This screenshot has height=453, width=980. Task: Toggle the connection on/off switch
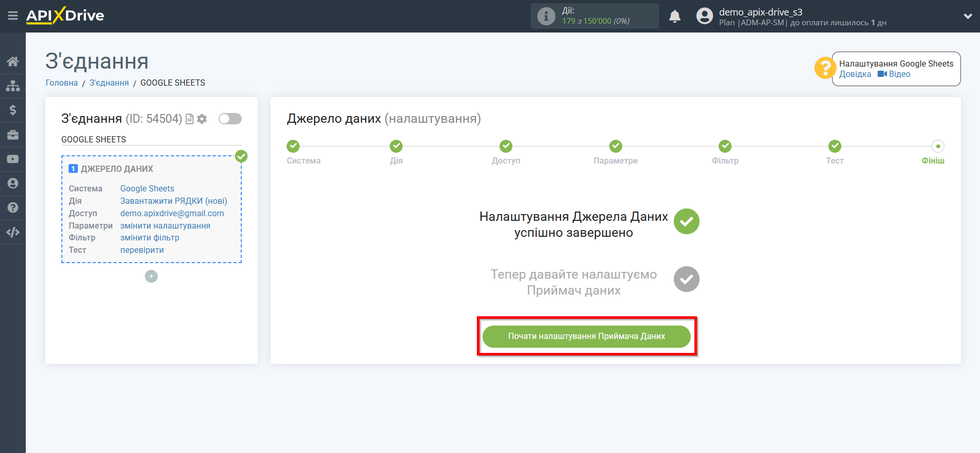point(230,119)
